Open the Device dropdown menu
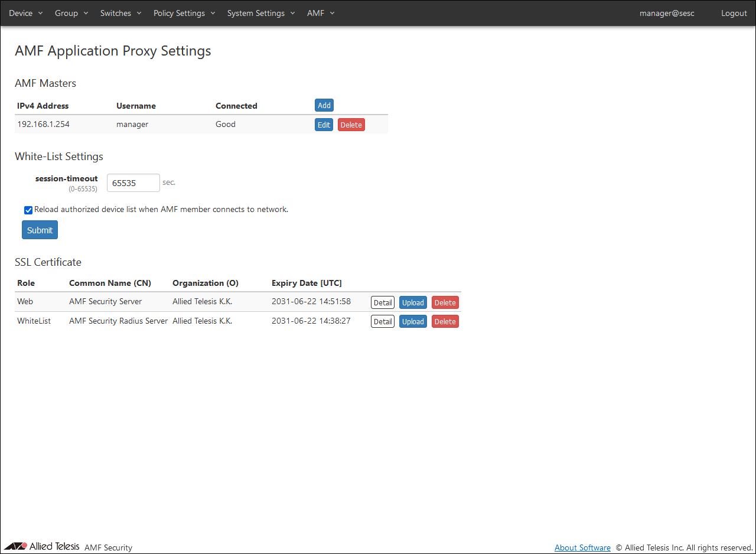Image resolution: width=756 pixels, height=554 pixels. 25,13
